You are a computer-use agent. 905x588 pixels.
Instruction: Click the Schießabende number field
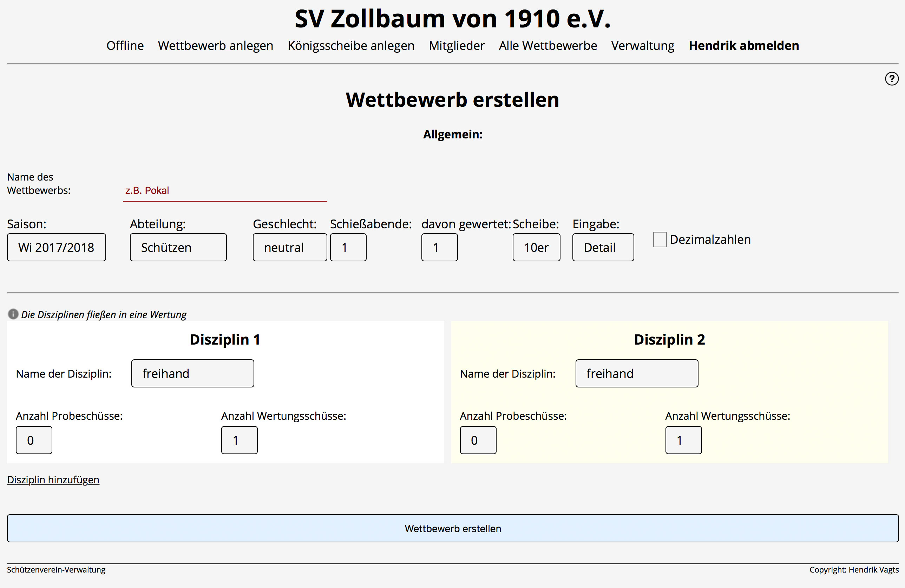point(348,248)
